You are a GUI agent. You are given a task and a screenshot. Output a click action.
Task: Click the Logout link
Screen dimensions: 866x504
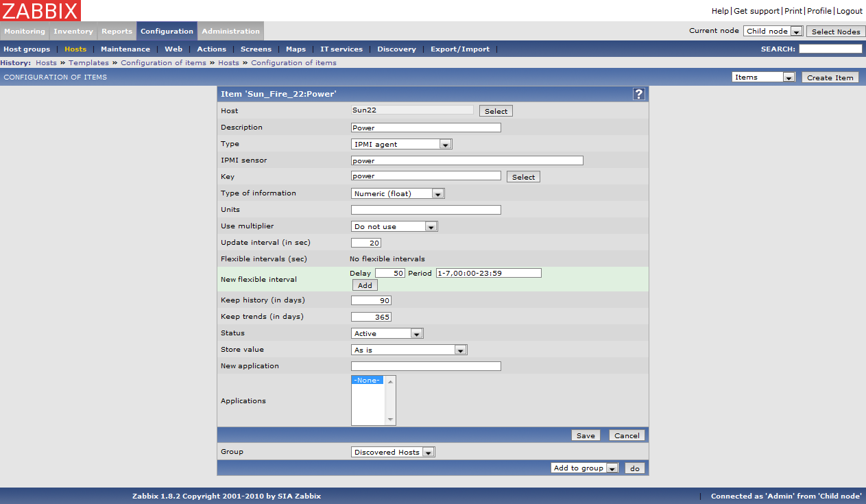click(849, 11)
